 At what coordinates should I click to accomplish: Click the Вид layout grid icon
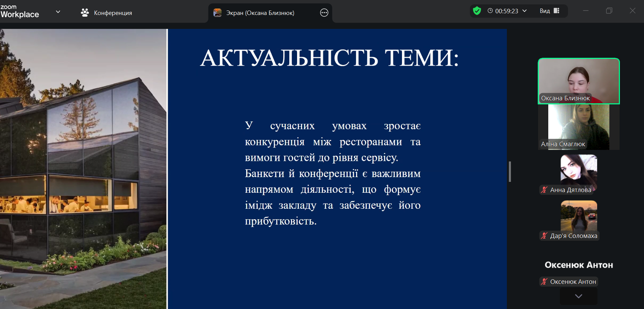coord(556,11)
